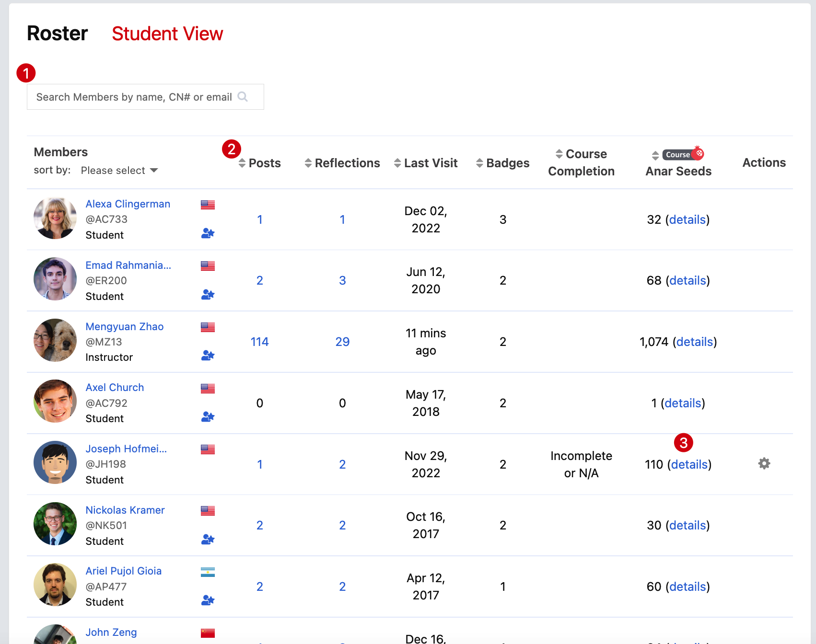View details of Mengyuan Zhao's 1,074 seeds

click(695, 342)
